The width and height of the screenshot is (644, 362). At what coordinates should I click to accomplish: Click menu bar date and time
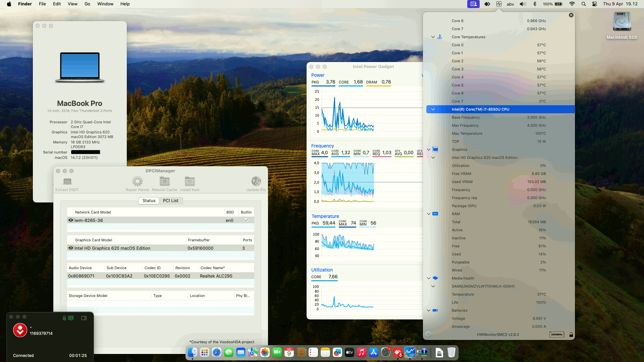click(x=620, y=4)
